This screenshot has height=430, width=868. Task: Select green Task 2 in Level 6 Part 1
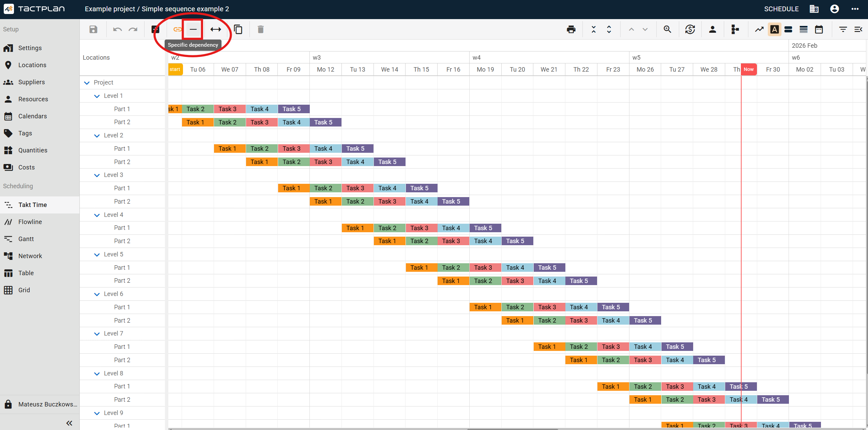coord(517,307)
